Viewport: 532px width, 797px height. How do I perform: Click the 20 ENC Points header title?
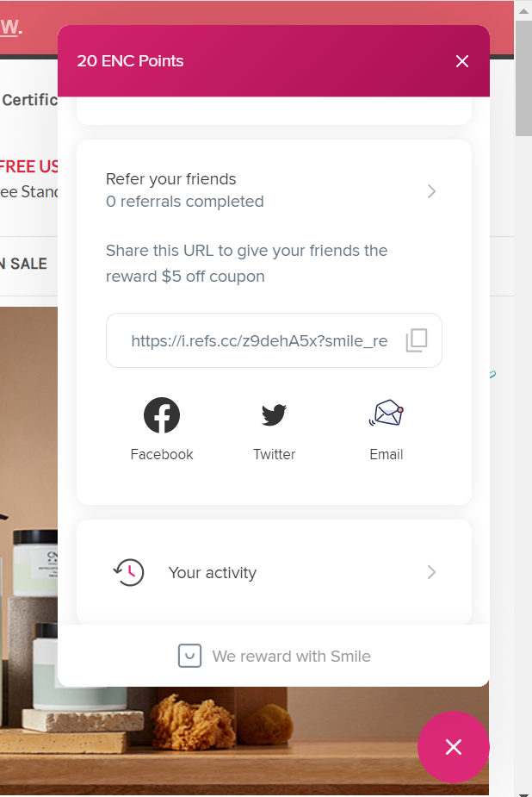[x=130, y=61]
